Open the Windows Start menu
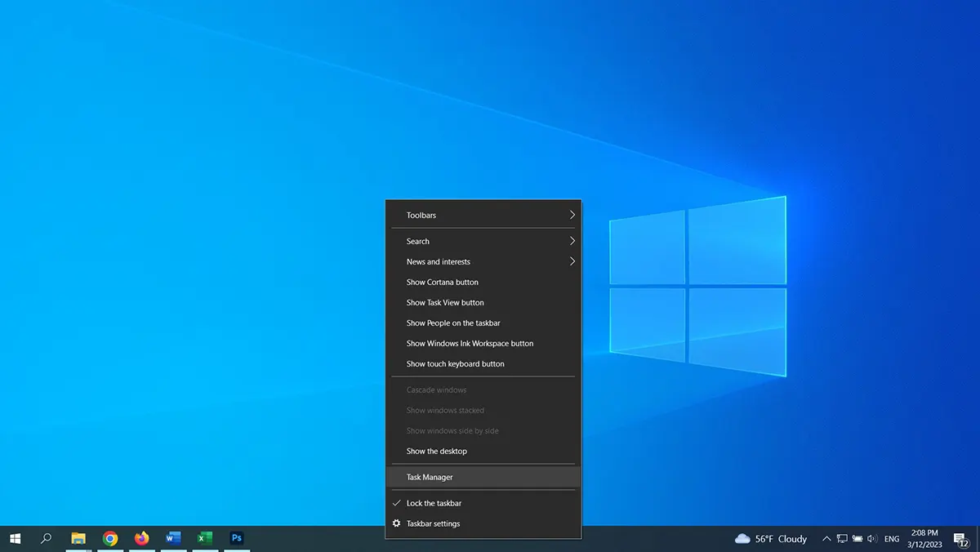This screenshot has width=980, height=552. [x=15, y=539]
